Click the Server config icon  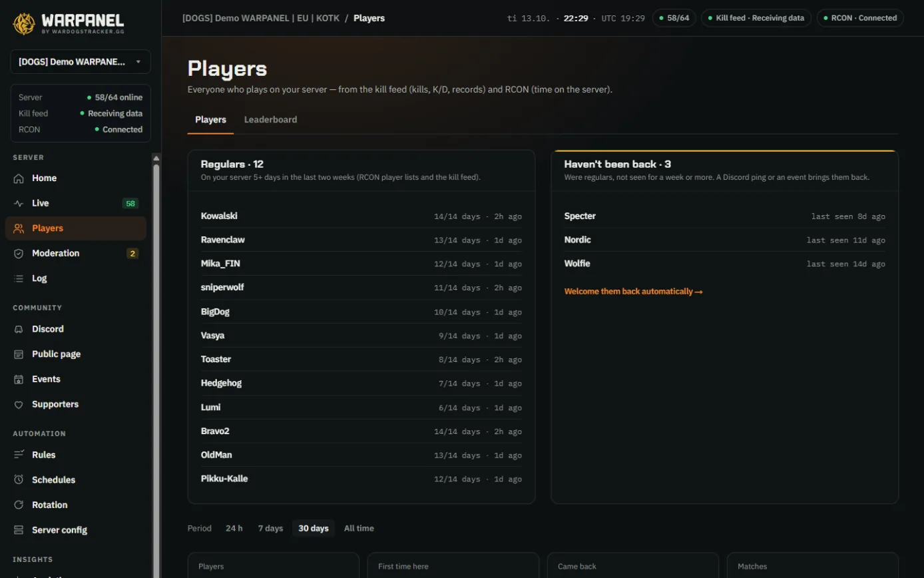pyautogui.click(x=19, y=530)
